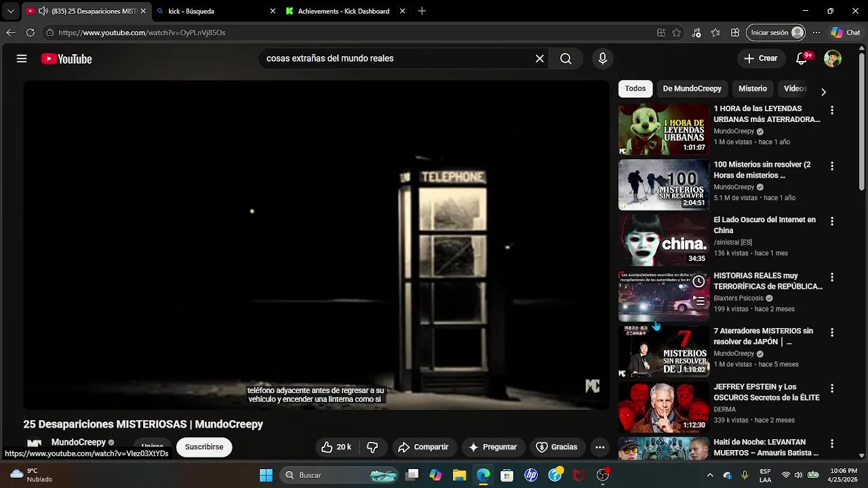Open options for 7 Aterradores MISTERIOS video

[x=832, y=332]
